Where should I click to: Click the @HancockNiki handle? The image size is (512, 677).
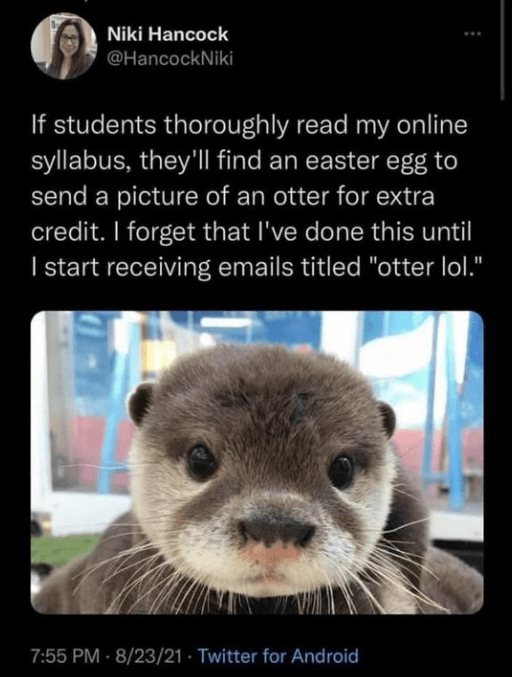(170, 58)
